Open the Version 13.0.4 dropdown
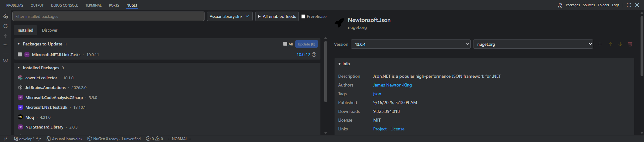This screenshot has height=142, width=644. (411, 44)
